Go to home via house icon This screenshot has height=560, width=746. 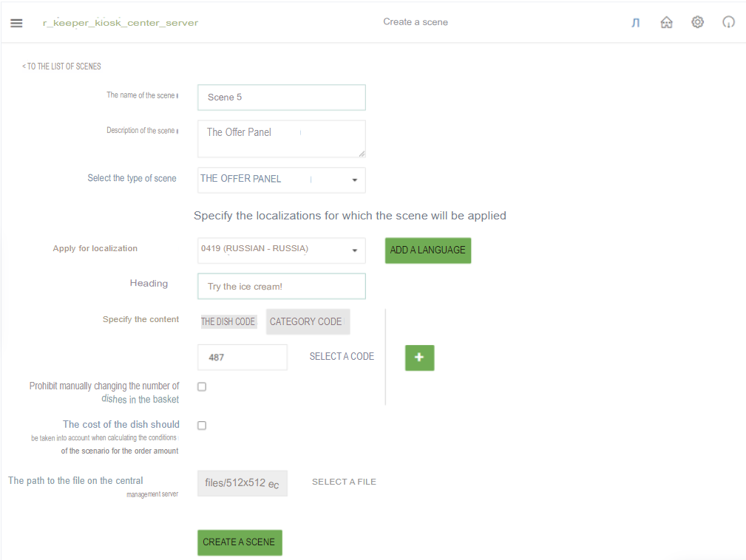click(x=667, y=22)
